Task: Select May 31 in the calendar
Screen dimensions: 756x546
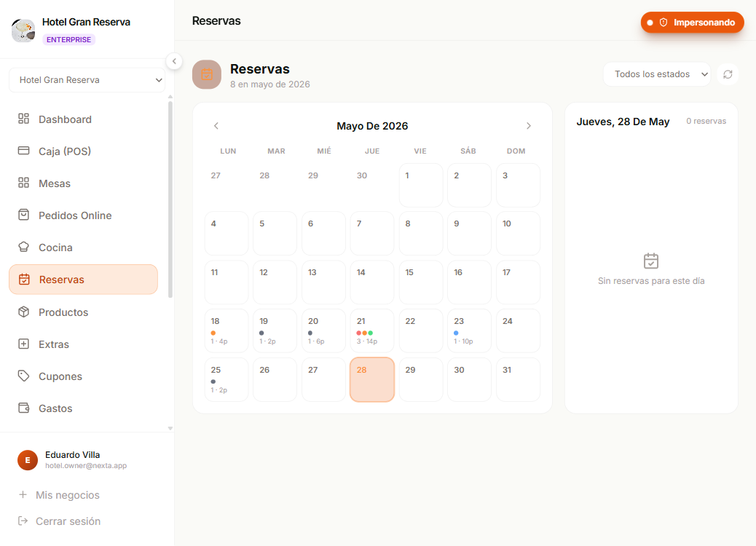Action: click(x=519, y=379)
